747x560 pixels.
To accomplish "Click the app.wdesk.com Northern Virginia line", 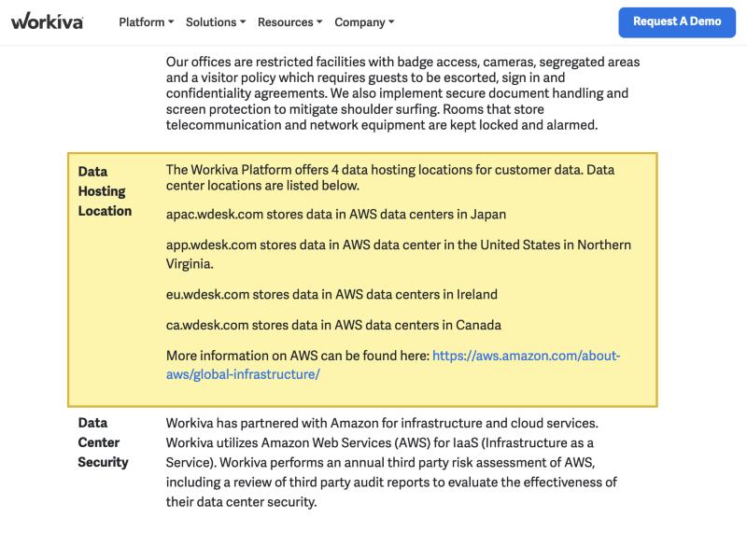I will pos(399,254).
